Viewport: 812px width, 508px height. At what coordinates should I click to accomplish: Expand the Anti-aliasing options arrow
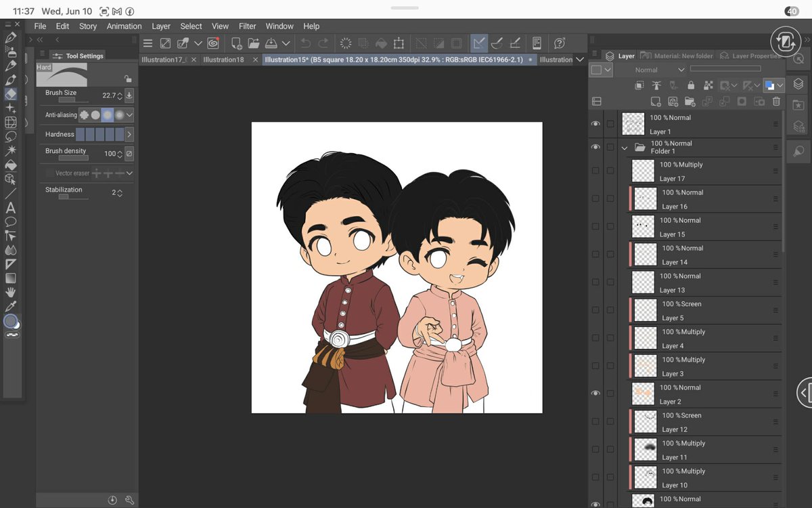129,115
